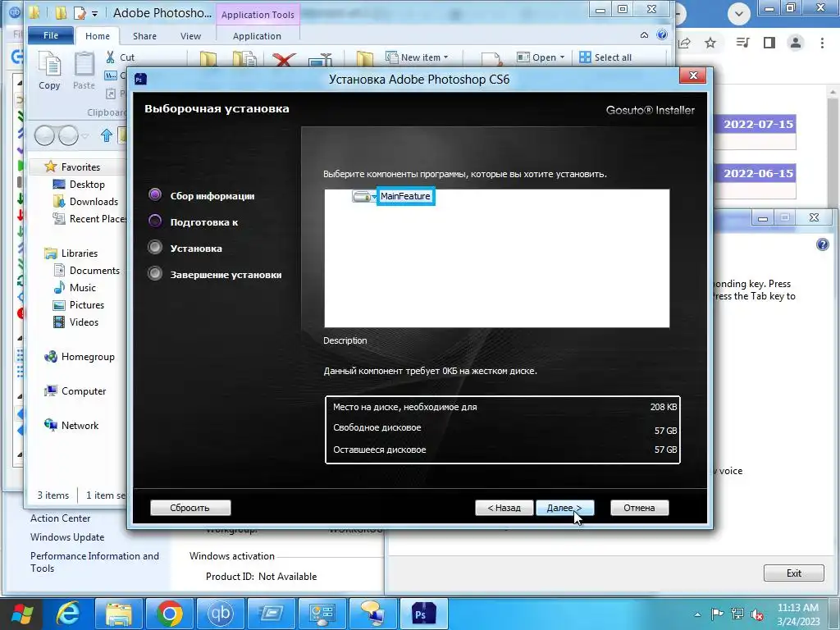Image resolution: width=840 pixels, height=630 pixels.
Task: Open Recent Places in sidebar
Action: [90, 218]
